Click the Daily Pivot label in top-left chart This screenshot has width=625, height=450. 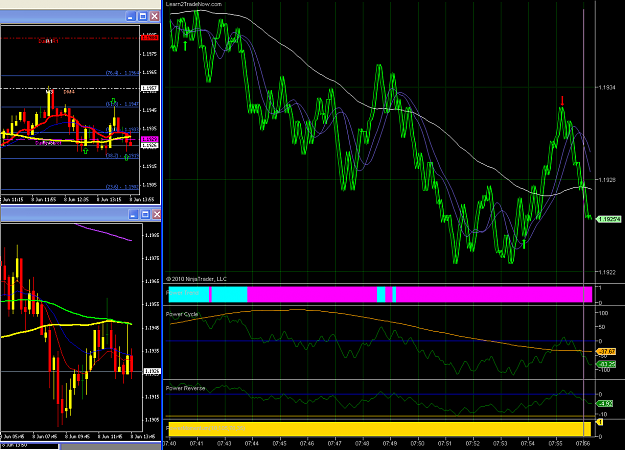coord(48,143)
